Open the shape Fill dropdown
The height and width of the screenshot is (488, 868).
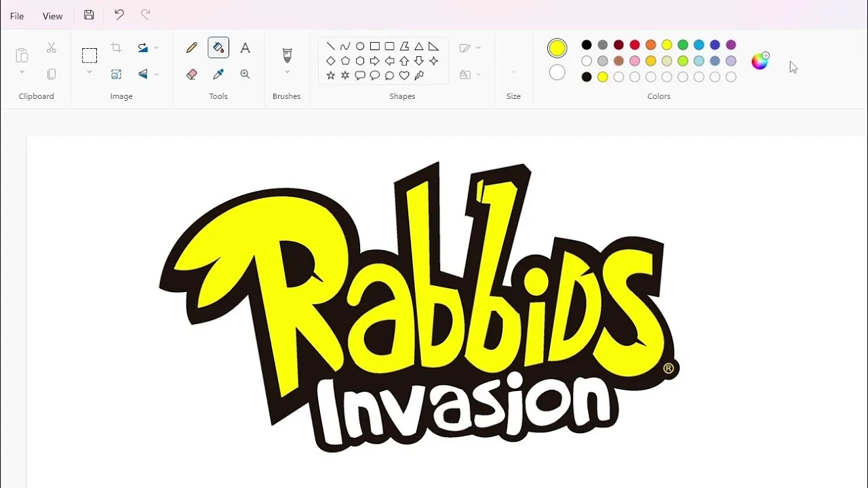470,75
